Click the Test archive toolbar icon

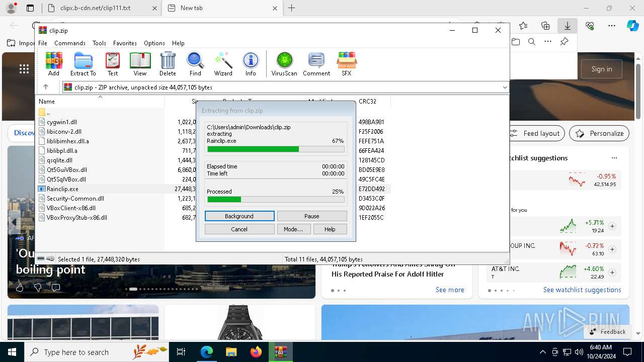click(113, 64)
